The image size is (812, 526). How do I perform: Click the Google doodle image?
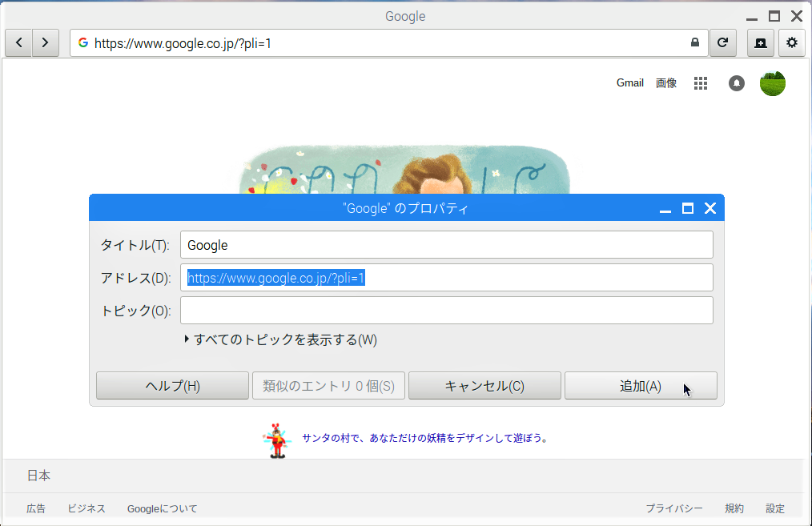[x=405, y=170]
